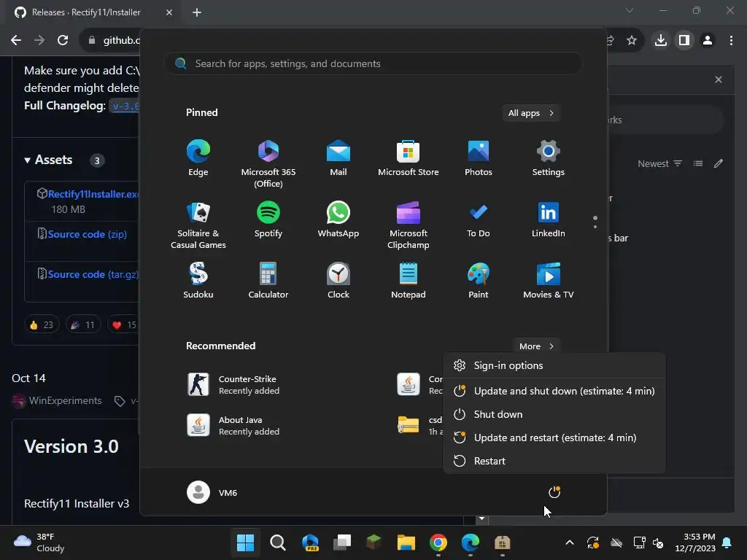The height and width of the screenshot is (560, 747).
Task: Click the Start button on taskbar
Action: coord(245,542)
